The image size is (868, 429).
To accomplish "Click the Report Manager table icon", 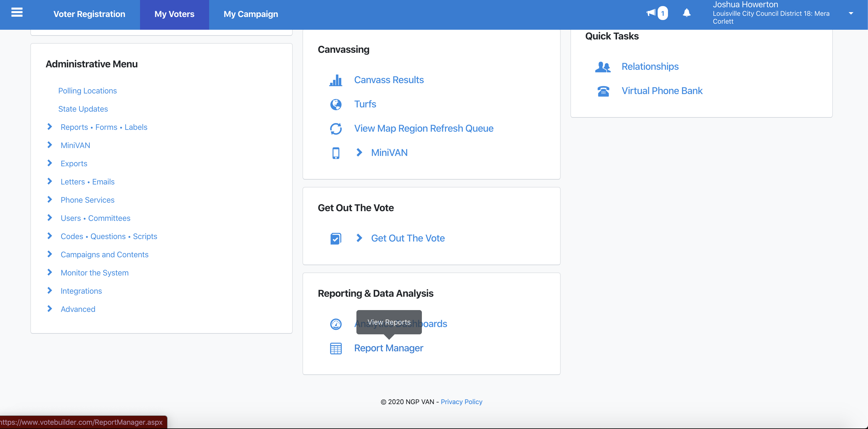I will pos(336,348).
